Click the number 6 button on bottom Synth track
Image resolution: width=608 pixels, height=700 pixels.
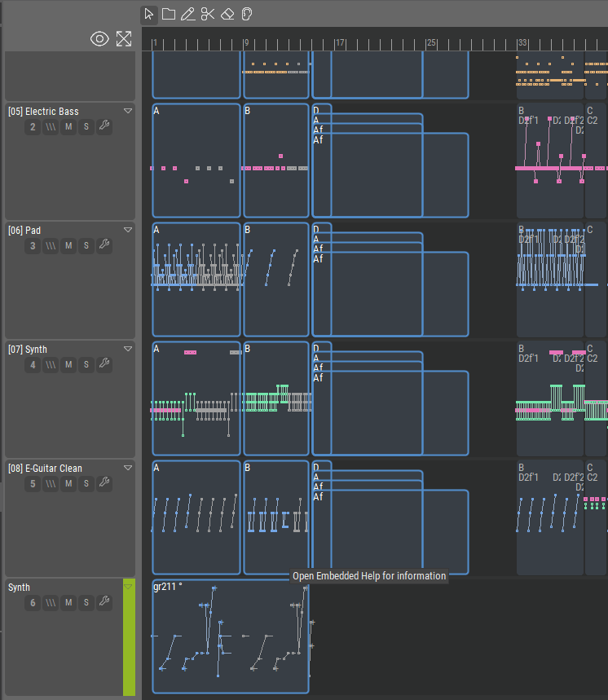pyautogui.click(x=33, y=602)
